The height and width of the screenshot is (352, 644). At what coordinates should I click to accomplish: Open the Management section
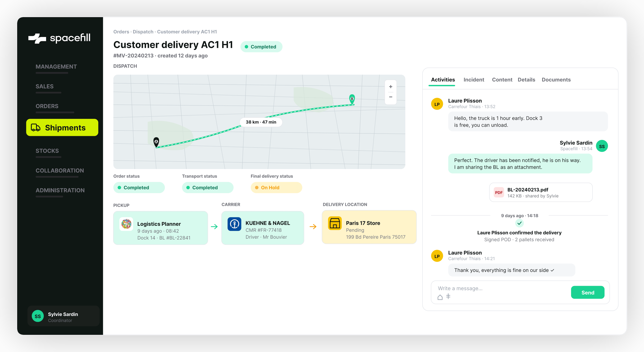[56, 66]
